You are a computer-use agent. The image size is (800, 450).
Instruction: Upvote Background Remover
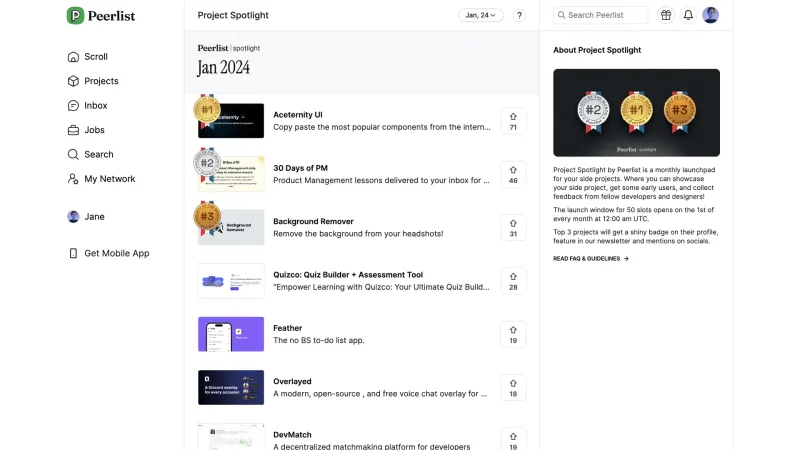click(x=513, y=228)
